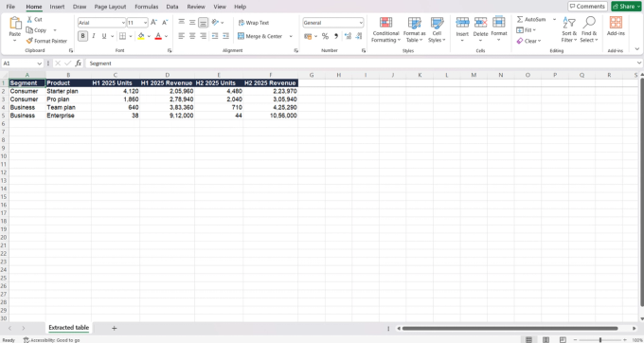
Task: Decrease indent in the cell
Action: [x=215, y=36]
